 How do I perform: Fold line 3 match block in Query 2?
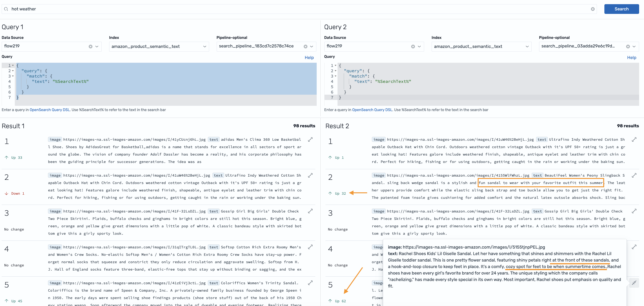(x=335, y=76)
